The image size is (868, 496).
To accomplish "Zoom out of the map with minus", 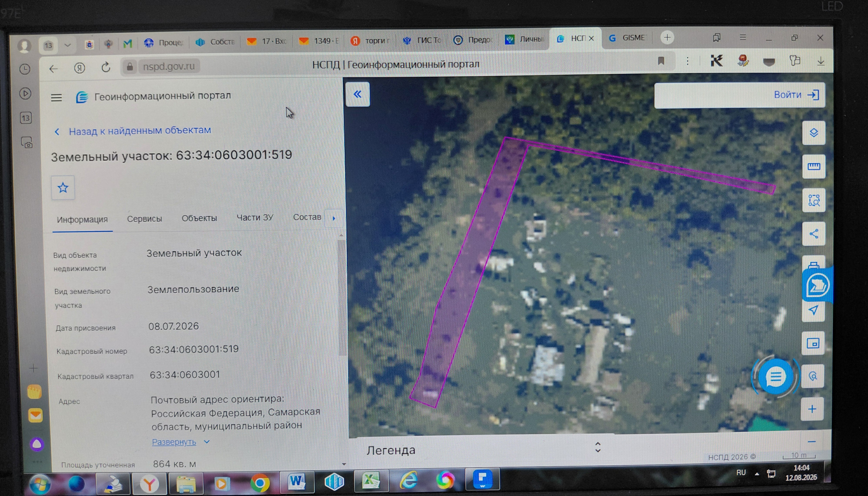I will (x=812, y=441).
